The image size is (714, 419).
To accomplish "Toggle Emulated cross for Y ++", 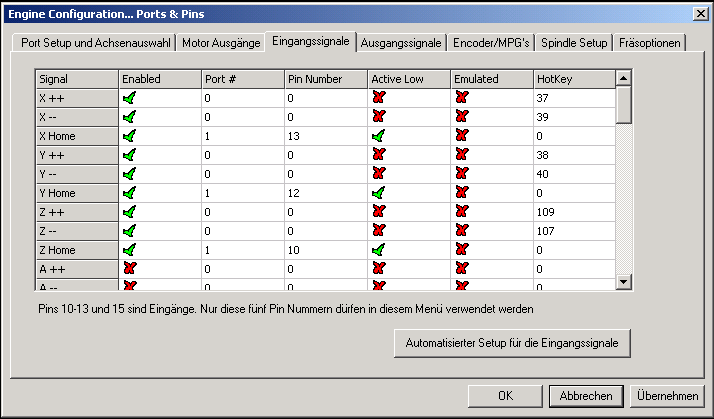I will click(x=462, y=154).
